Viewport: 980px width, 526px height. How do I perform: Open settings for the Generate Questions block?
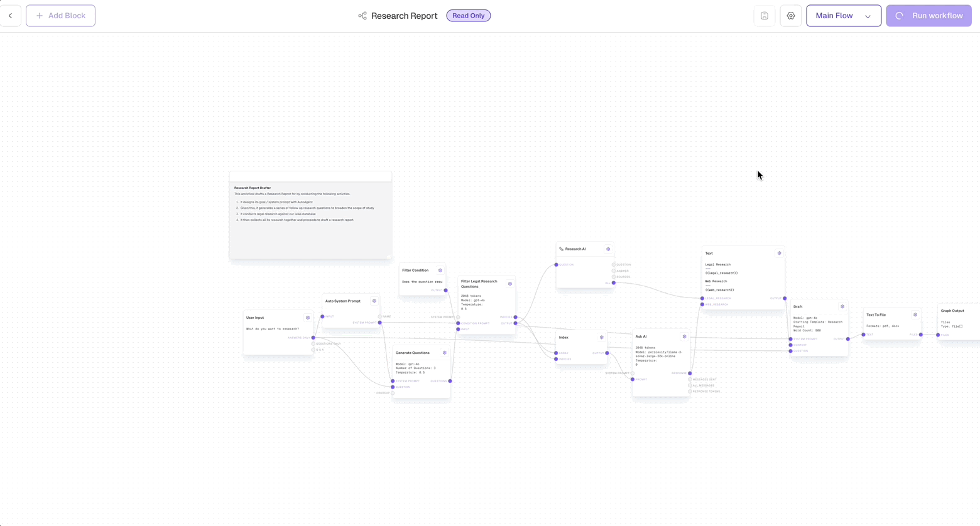(x=445, y=353)
